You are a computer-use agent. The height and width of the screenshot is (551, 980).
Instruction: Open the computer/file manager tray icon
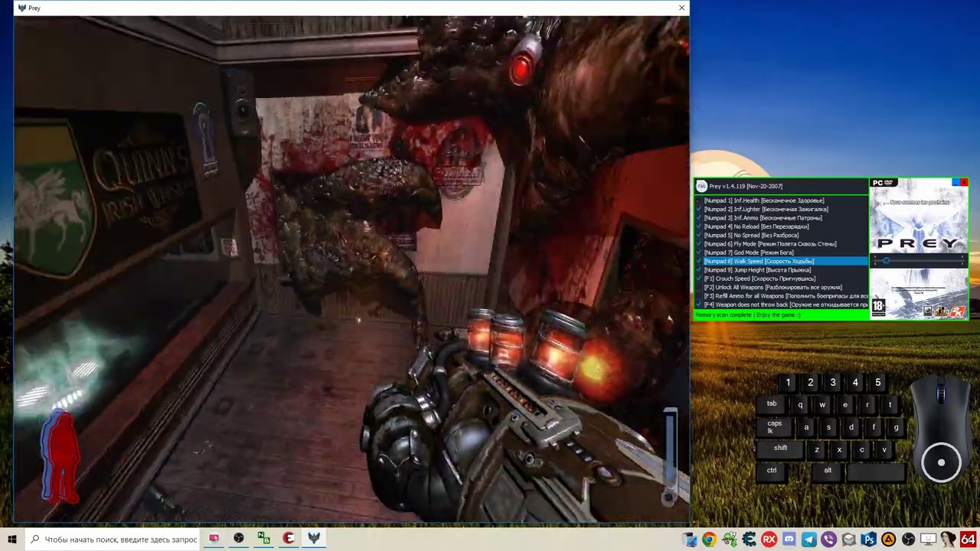click(691, 540)
